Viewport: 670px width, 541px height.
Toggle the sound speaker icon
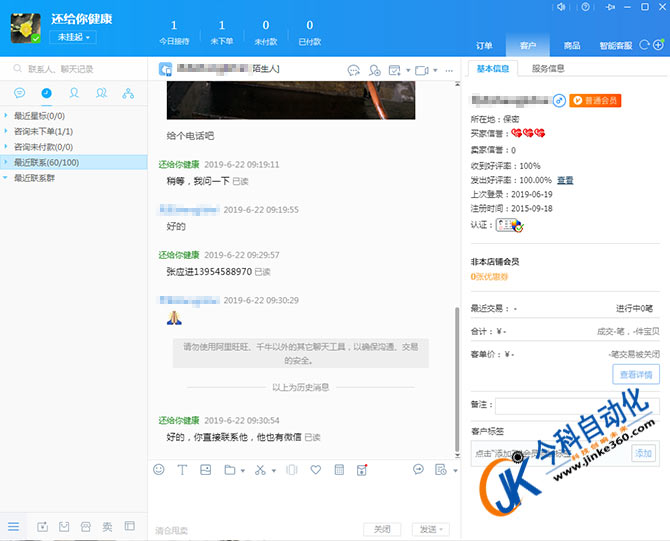561,7
